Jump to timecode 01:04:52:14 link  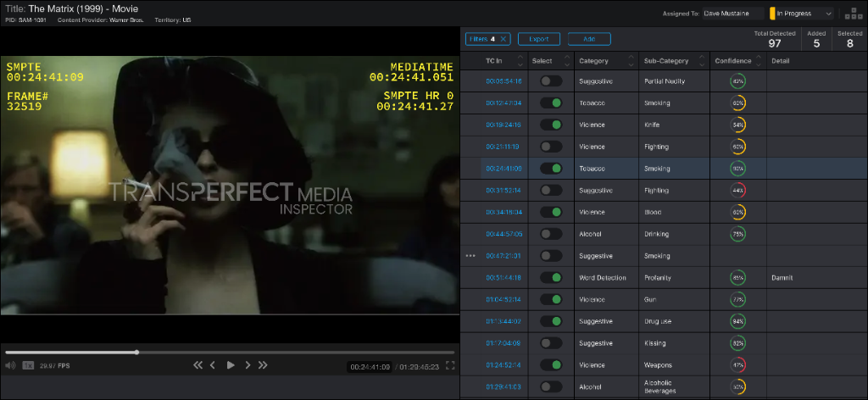(x=504, y=299)
